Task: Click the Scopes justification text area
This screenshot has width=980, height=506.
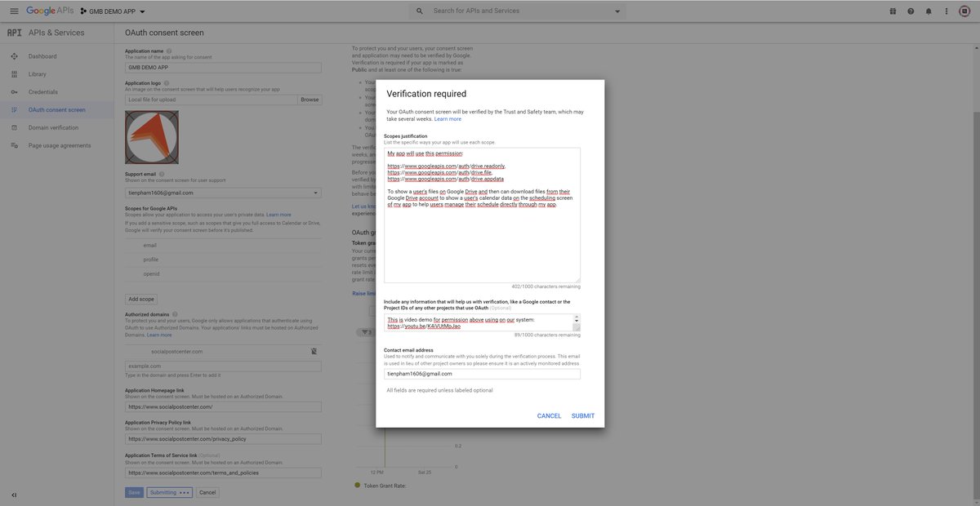Action: 482,215
